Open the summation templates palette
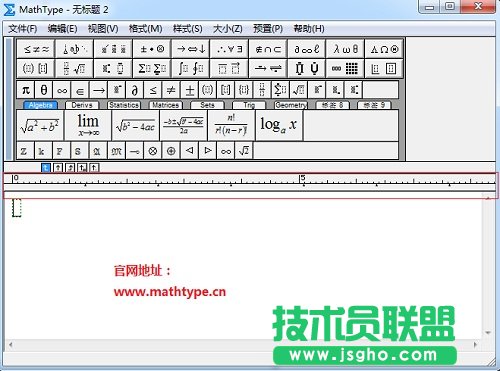500x371 pixels. pos(152,69)
